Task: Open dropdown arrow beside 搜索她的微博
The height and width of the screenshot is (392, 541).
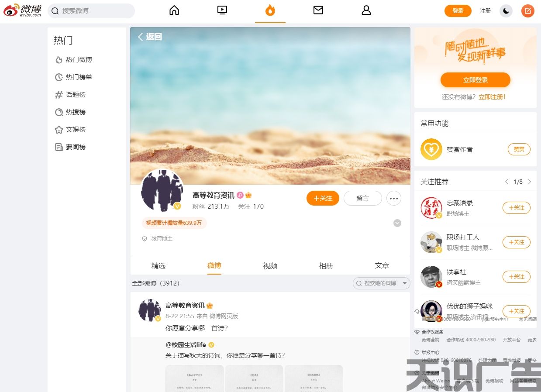Action: click(405, 283)
